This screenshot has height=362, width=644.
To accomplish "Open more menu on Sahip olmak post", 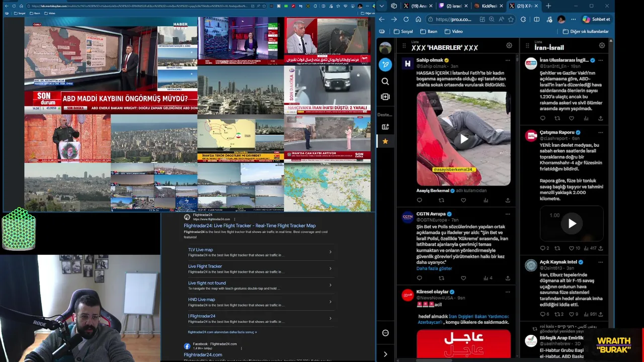I will (508, 60).
